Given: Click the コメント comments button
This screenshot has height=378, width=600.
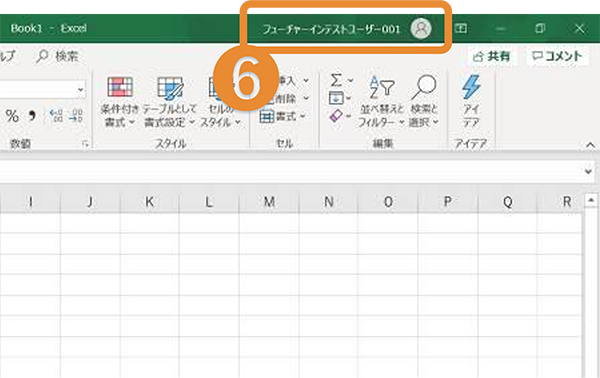Looking at the screenshot, I should (557, 57).
